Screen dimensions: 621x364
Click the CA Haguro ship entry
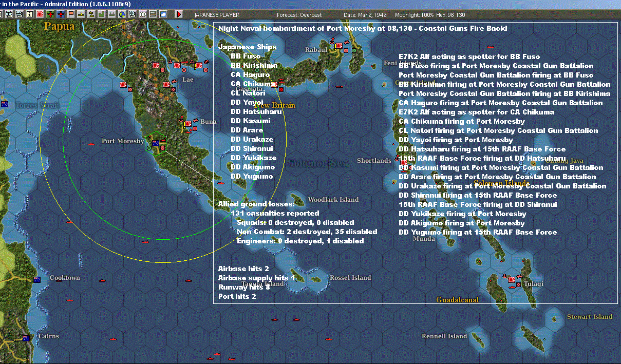(x=250, y=75)
